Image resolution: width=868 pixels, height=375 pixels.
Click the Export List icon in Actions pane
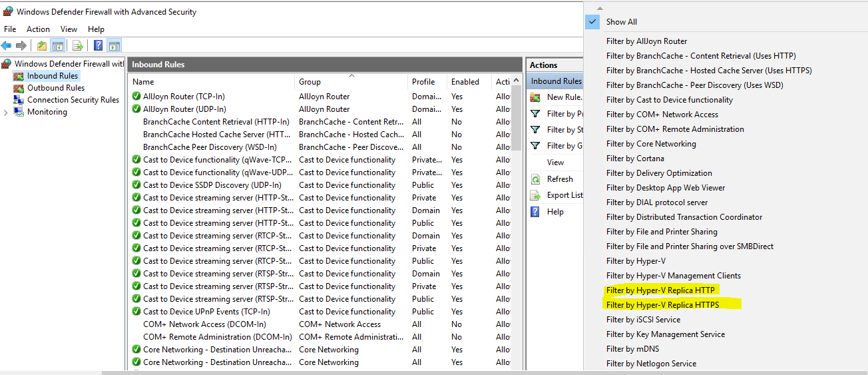tap(535, 195)
